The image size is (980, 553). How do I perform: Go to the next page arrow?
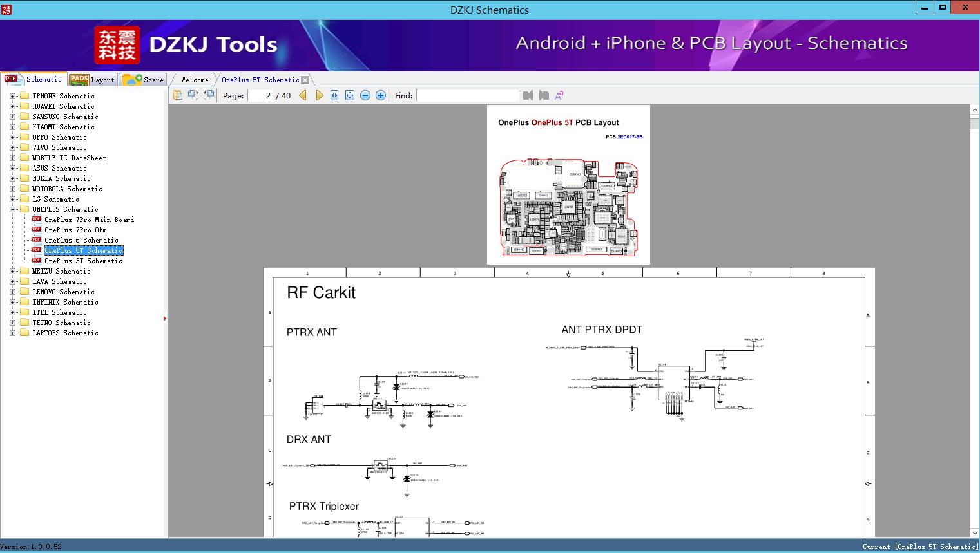tap(319, 95)
